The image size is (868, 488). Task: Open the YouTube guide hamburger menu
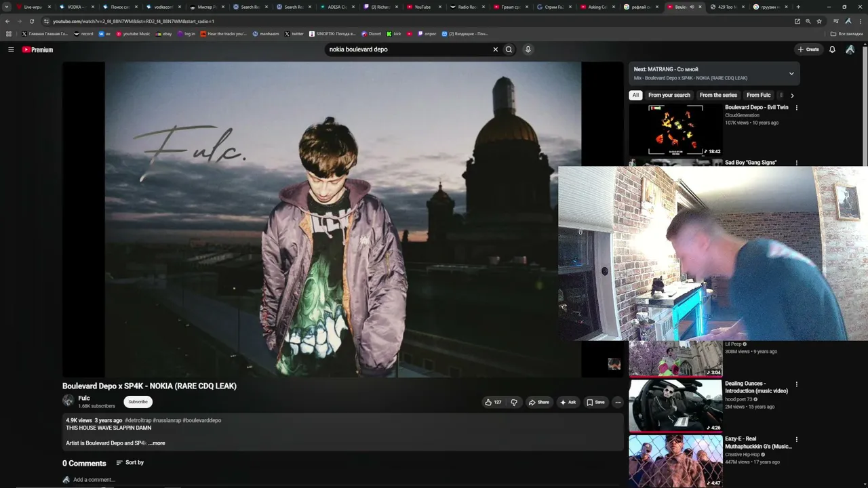click(x=11, y=49)
